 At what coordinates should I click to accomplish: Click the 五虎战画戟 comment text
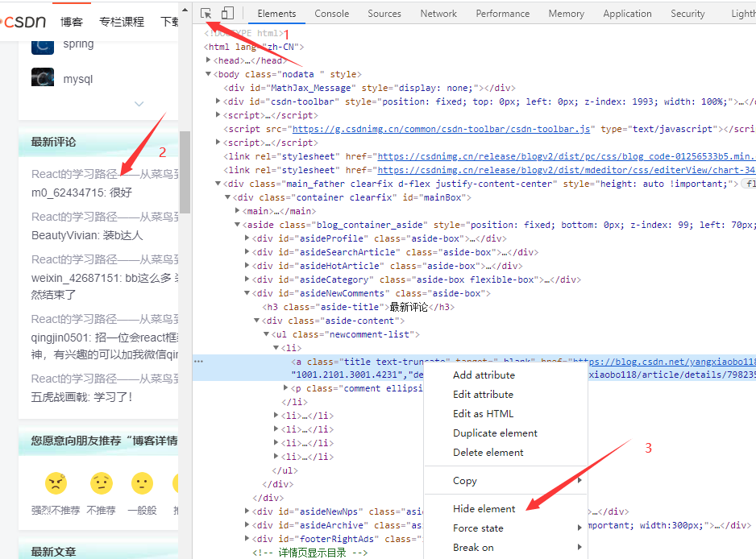pyautogui.click(x=82, y=397)
